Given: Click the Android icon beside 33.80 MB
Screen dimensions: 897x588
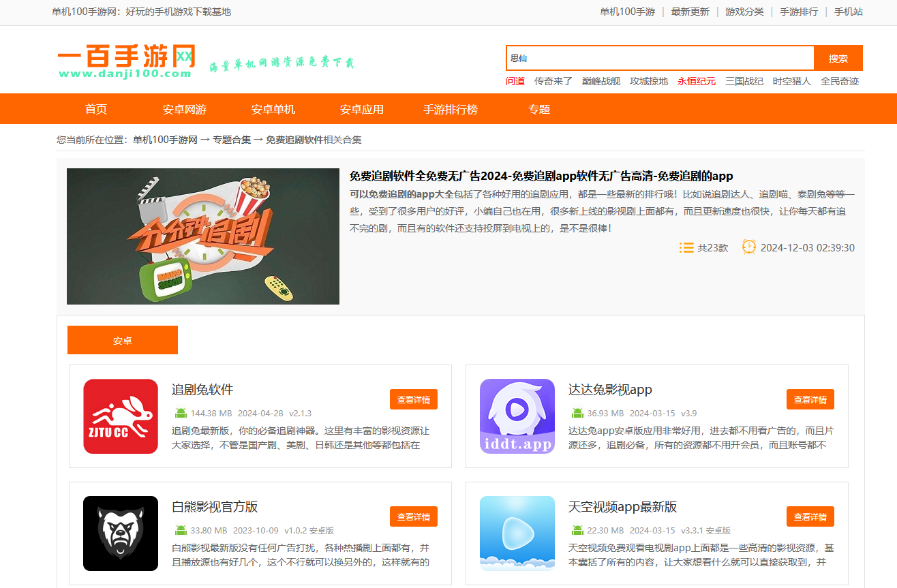Looking at the screenshot, I should tap(181, 530).
